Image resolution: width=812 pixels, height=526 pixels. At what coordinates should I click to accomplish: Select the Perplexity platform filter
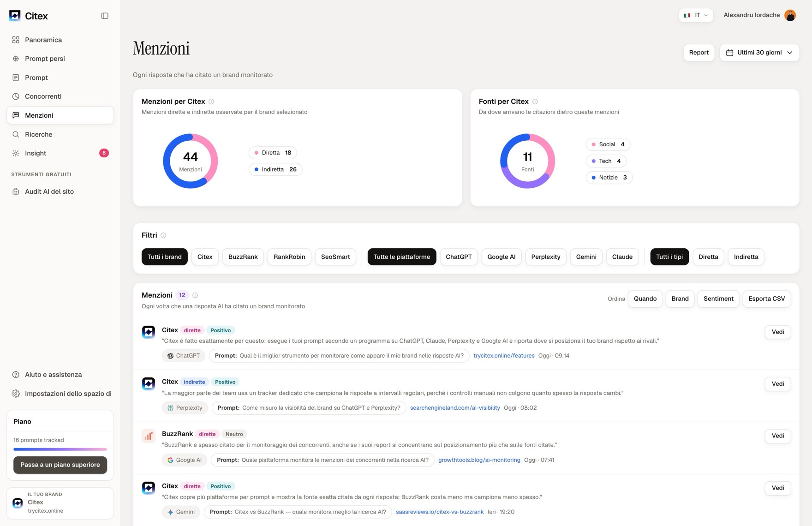(546, 257)
